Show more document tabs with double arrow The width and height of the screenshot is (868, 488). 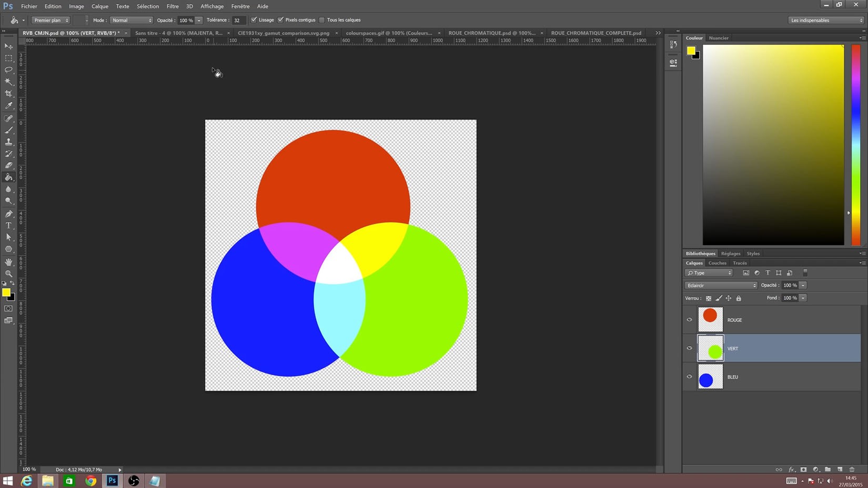tap(658, 33)
